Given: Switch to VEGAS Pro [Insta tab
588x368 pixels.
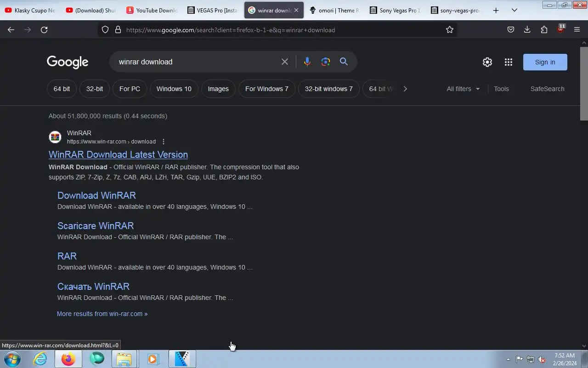Looking at the screenshot, I should click(213, 10).
